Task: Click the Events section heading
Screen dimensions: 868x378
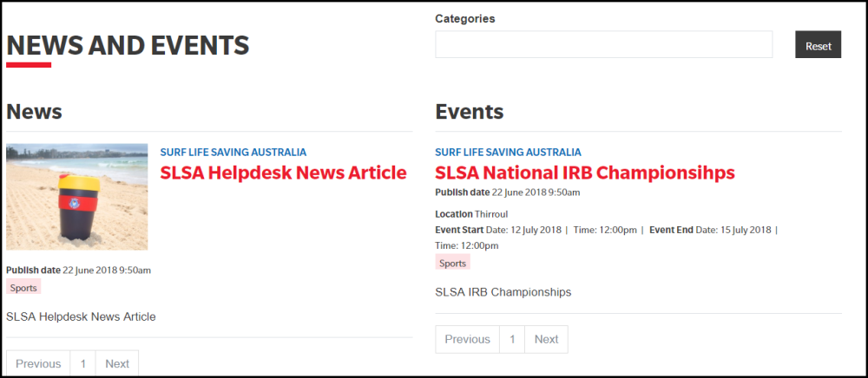Action: pos(470,112)
